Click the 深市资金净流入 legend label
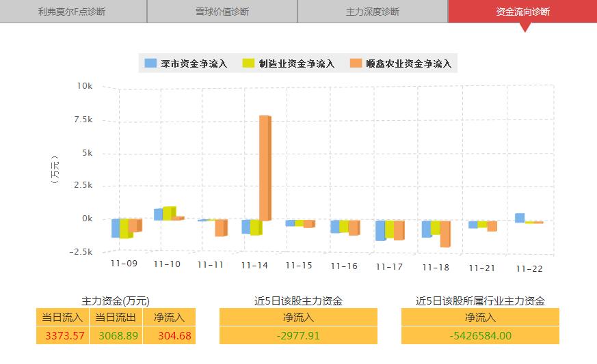Image resolution: width=597 pixels, height=364 pixels. coord(194,64)
